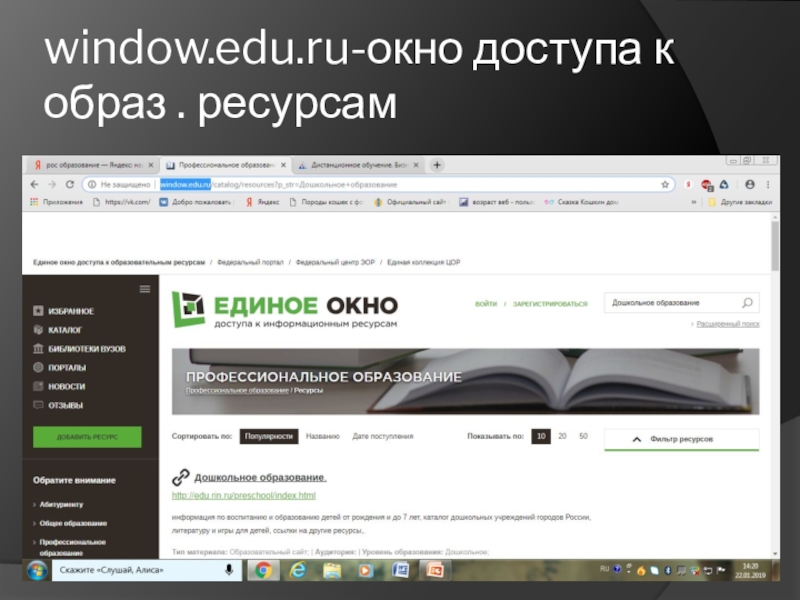The height and width of the screenshot is (600, 800).
Task: Open Расширенный поиск link
Action: [728, 324]
